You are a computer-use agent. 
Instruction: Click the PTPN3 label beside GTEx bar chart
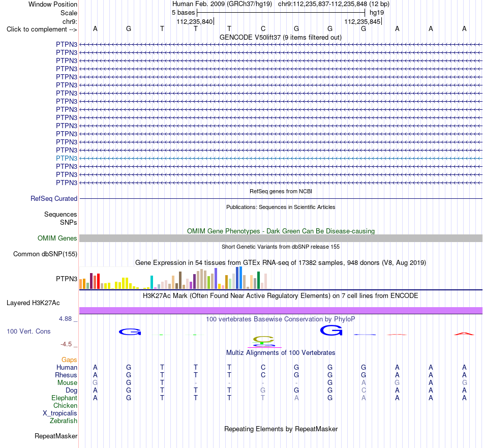(x=67, y=279)
